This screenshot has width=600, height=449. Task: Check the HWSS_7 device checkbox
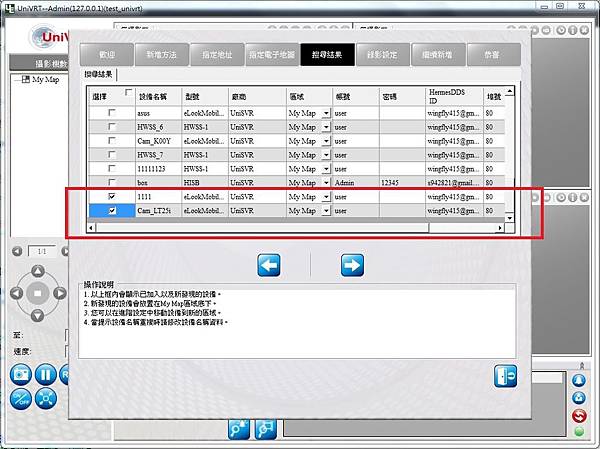[x=112, y=154]
